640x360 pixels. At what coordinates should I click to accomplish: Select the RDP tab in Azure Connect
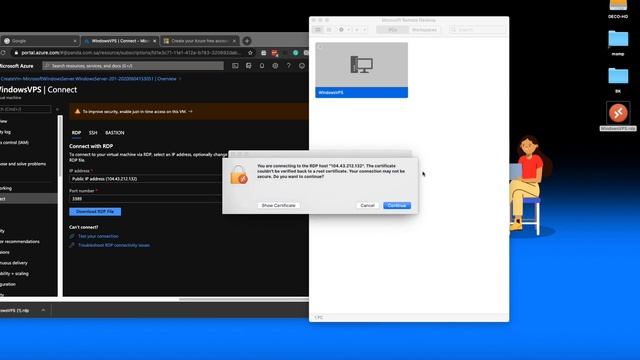pos(76,133)
